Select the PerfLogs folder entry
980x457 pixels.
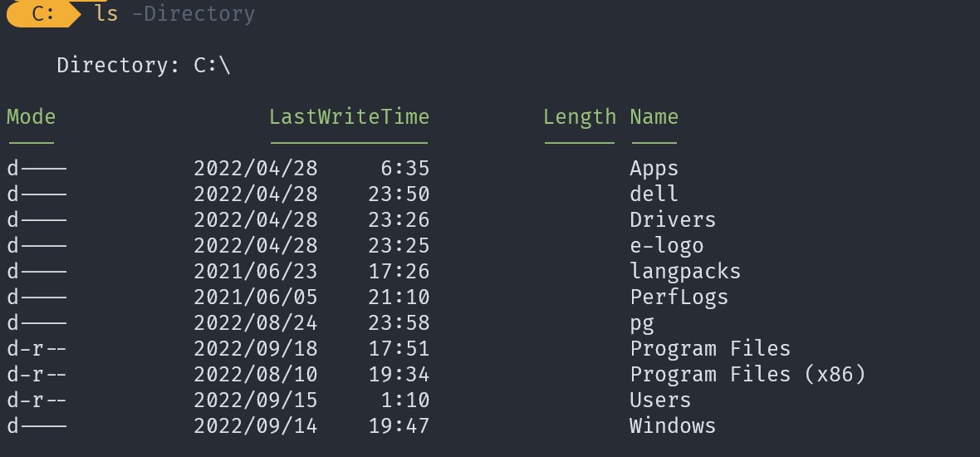click(x=679, y=297)
